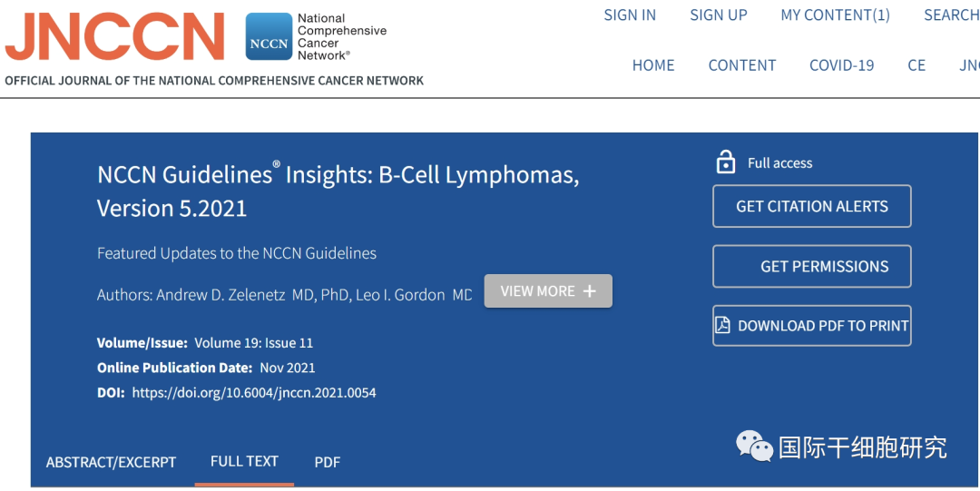Go to HOME in navigation bar
The image size is (980, 491).
click(653, 65)
